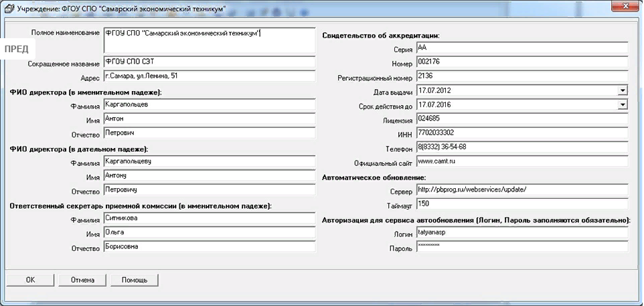Expand the Срок действия до dropdown
This screenshot has width=644, height=306.
[x=622, y=105]
